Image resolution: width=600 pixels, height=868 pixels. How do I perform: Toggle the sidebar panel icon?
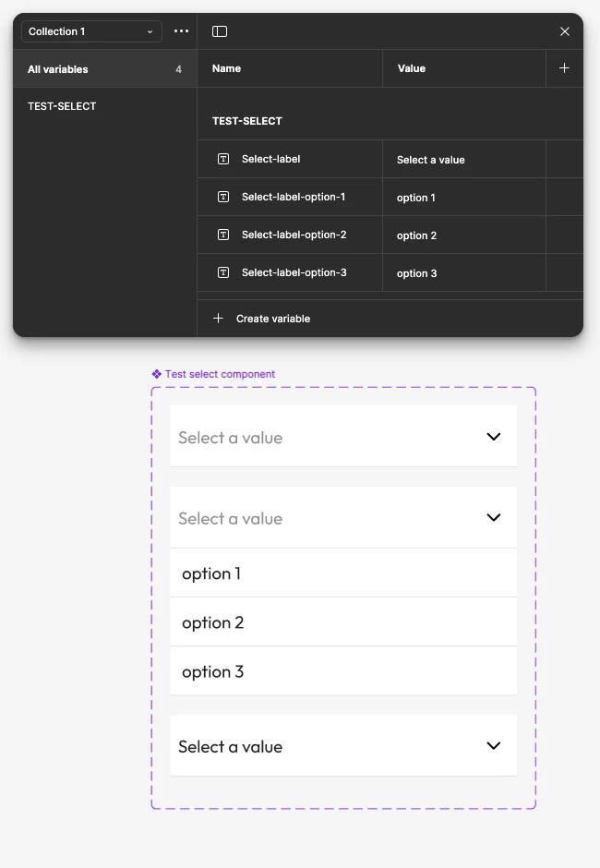pyautogui.click(x=220, y=31)
